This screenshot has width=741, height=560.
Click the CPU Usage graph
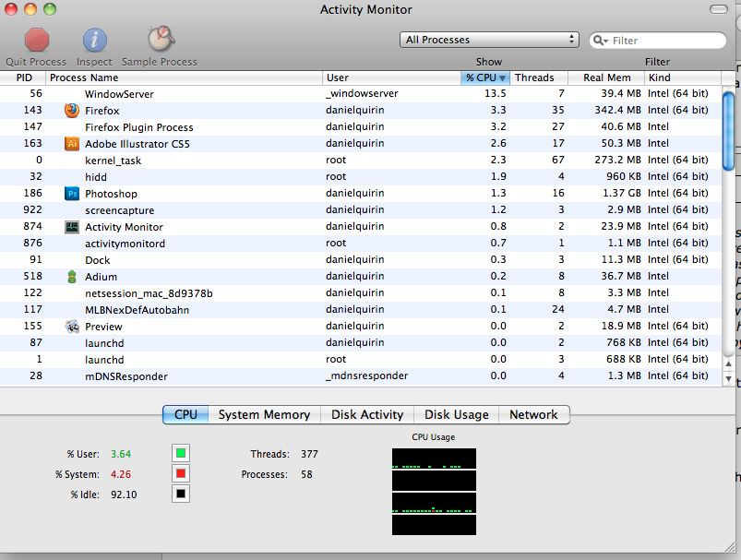pyautogui.click(x=434, y=492)
